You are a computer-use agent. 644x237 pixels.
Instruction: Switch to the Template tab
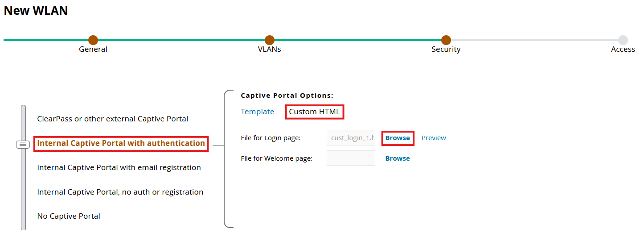(257, 112)
